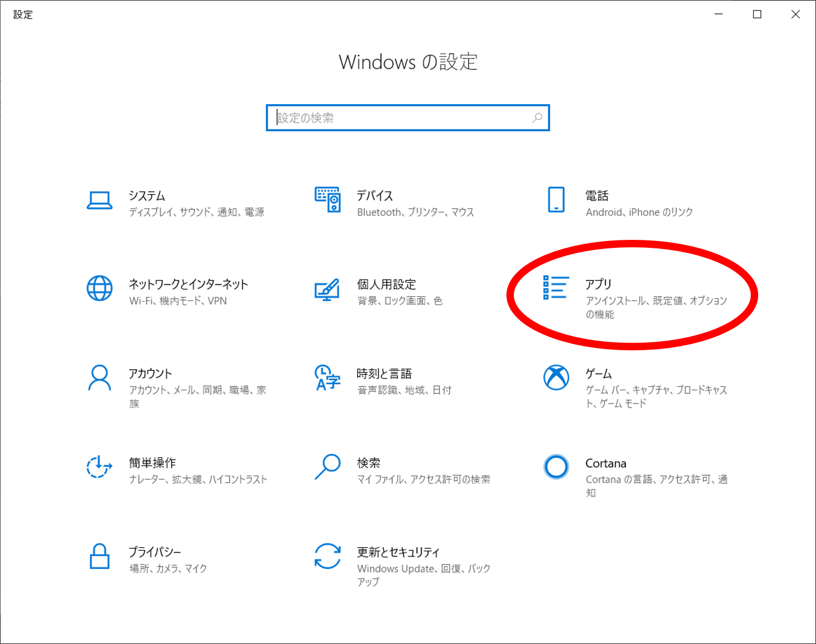816x644 pixels.
Task: Select the Cortana heading
Action: coord(606,463)
